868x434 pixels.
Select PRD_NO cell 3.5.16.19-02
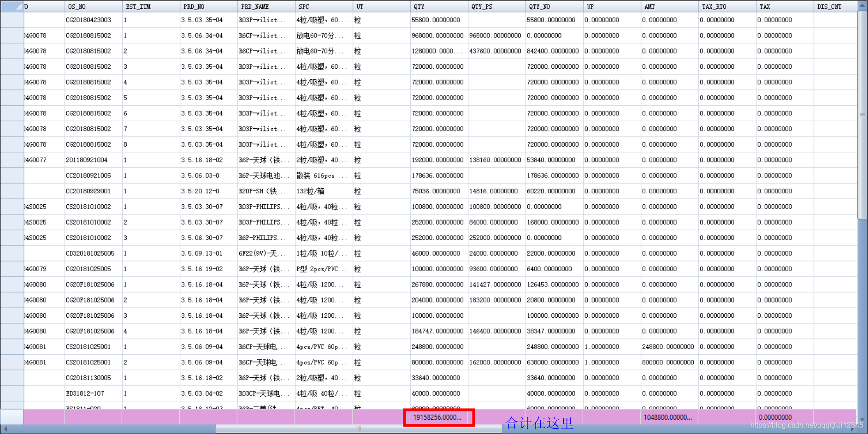coord(208,269)
